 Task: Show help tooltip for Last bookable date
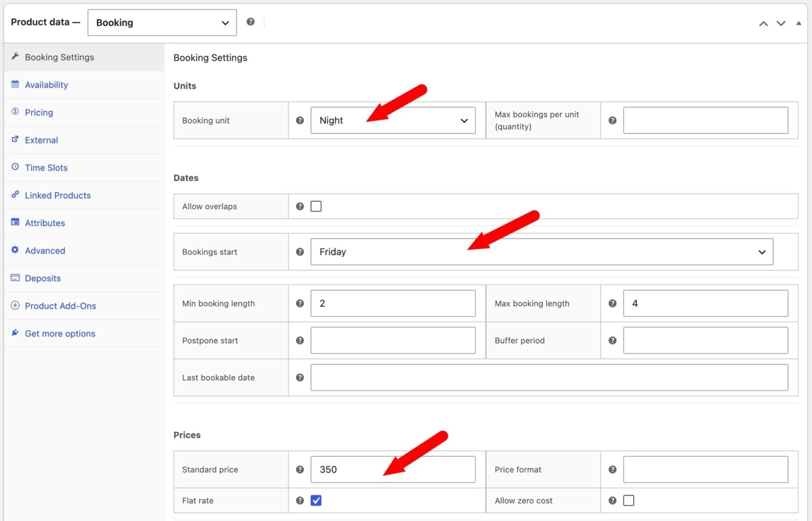(300, 378)
